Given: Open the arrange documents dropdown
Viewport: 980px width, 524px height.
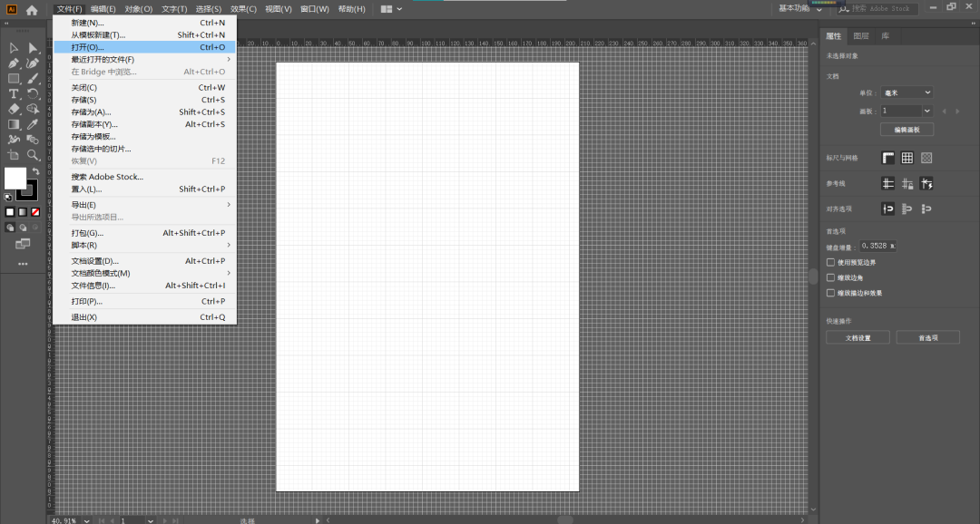Looking at the screenshot, I should coord(391,9).
